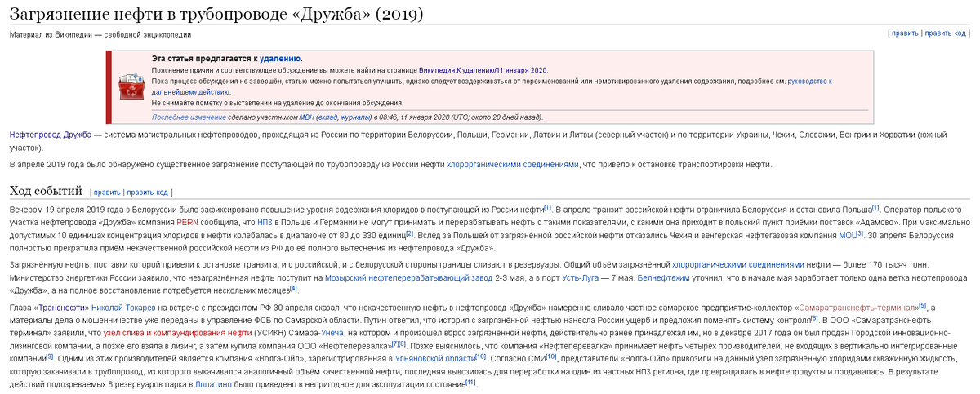Open top-of-page 'править код' link
The width and height of the screenshot is (980, 394).
[x=945, y=33]
